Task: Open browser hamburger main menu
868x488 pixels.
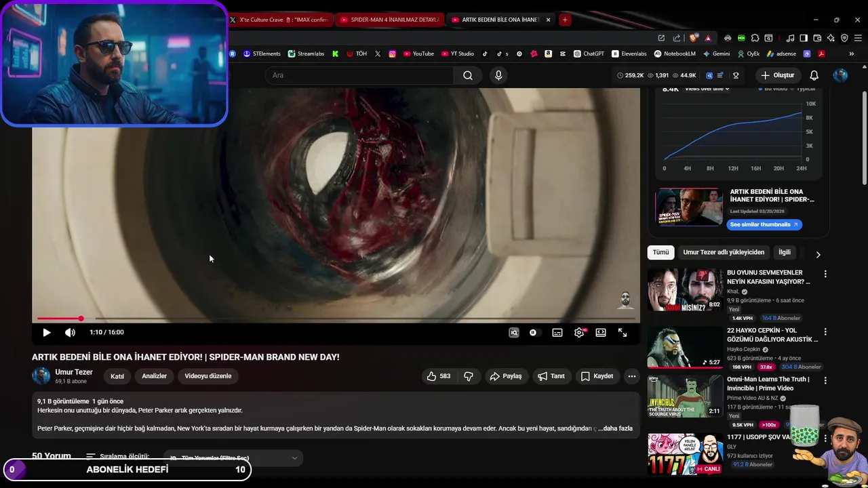Action: pos(858,38)
